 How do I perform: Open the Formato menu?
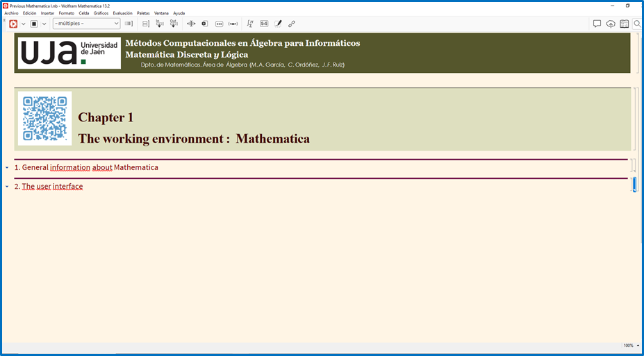[x=67, y=13]
